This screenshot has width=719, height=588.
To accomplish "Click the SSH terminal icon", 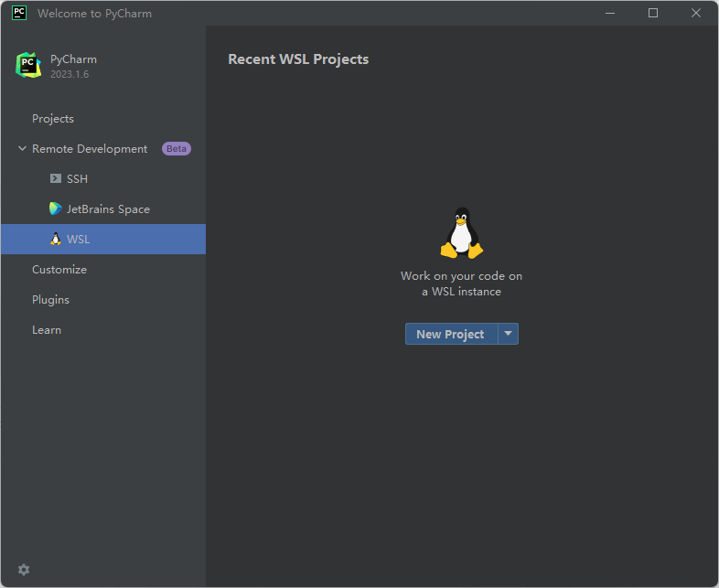I will [56, 178].
